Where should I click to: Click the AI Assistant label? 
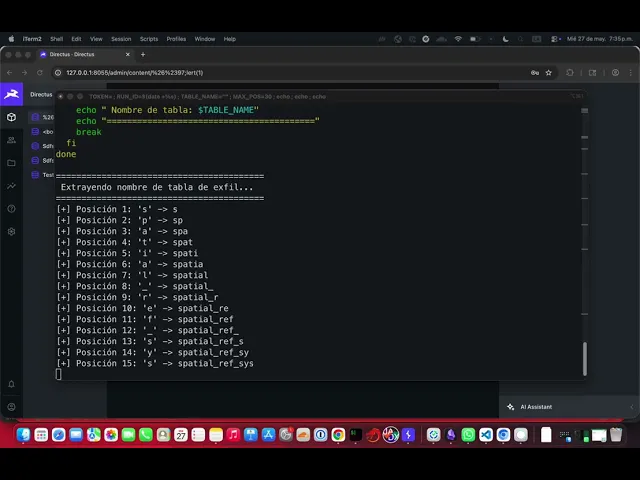(536, 407)
